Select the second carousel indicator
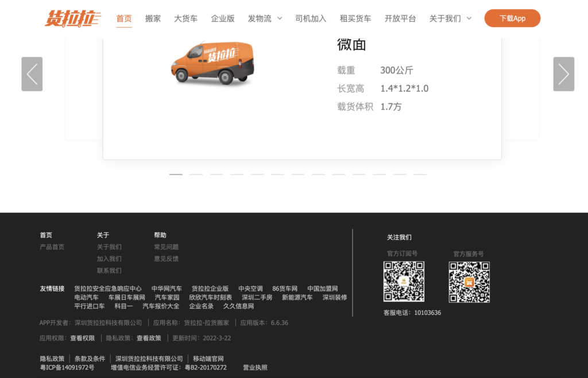 pyautogui.click(x=196, y=174)
